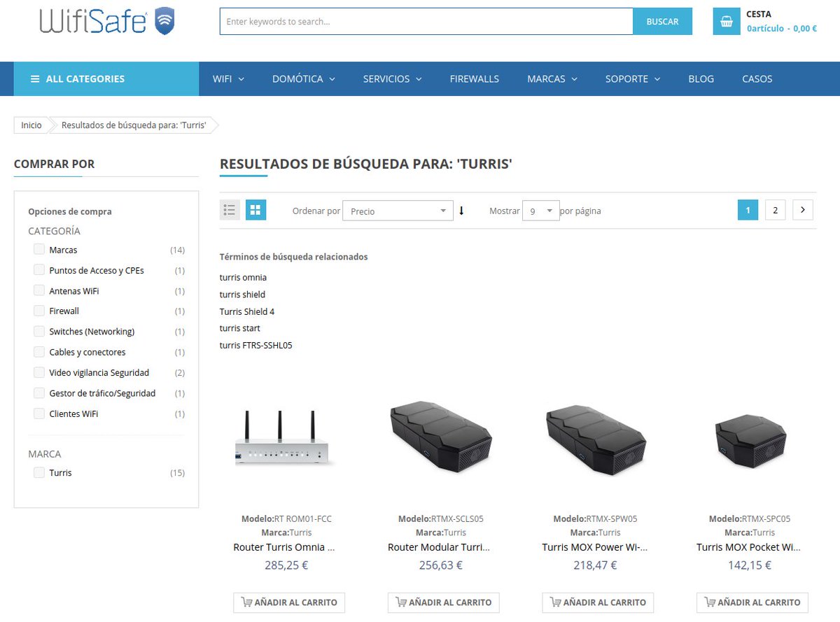The height and width of the screenshot is (622, 840).
Task: Switch to grid view mode
Action: click(x=255, y=210)
